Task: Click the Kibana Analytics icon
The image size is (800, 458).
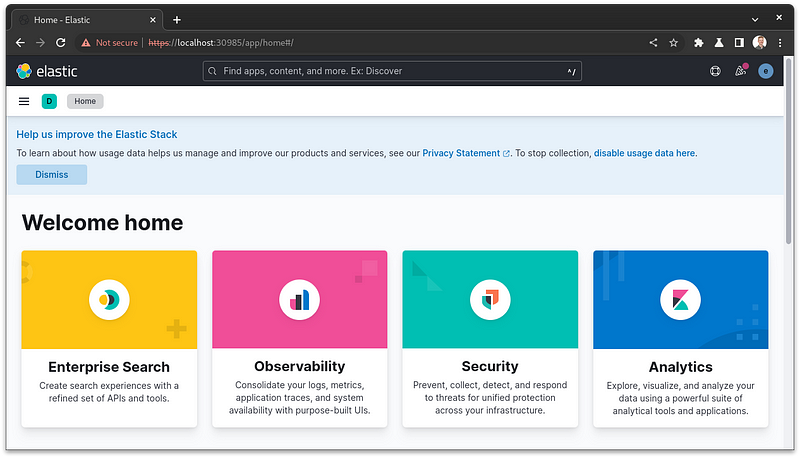Action: pos(681,300)
